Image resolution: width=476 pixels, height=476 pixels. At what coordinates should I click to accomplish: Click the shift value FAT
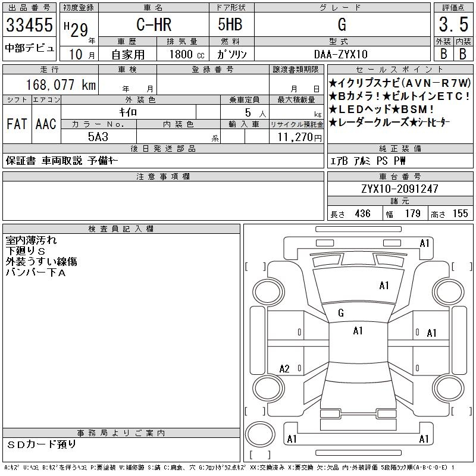17,124
